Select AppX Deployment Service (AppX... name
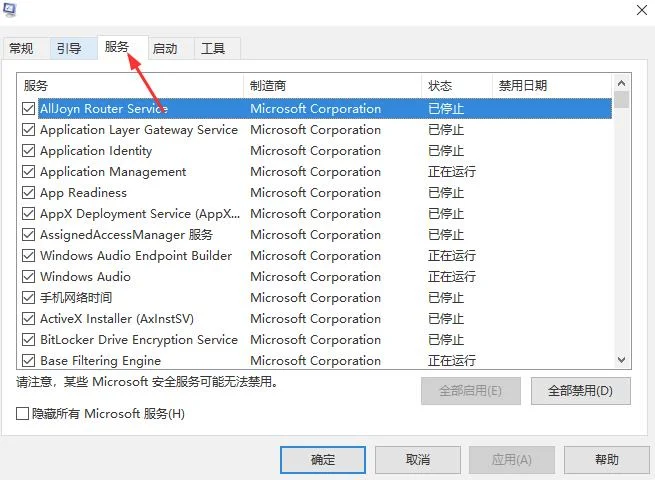The width and height of the screenshot is (655, 480). point(140,214)
